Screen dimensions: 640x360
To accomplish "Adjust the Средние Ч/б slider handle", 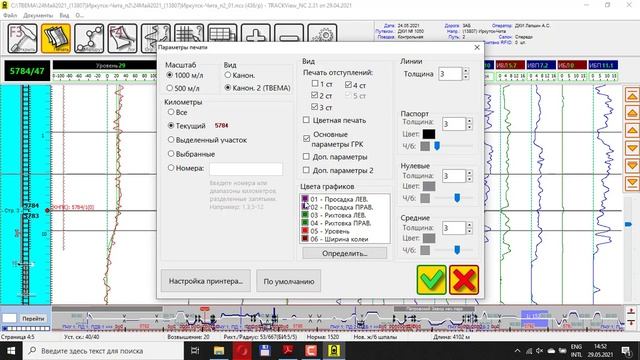I will coord(457,250).
